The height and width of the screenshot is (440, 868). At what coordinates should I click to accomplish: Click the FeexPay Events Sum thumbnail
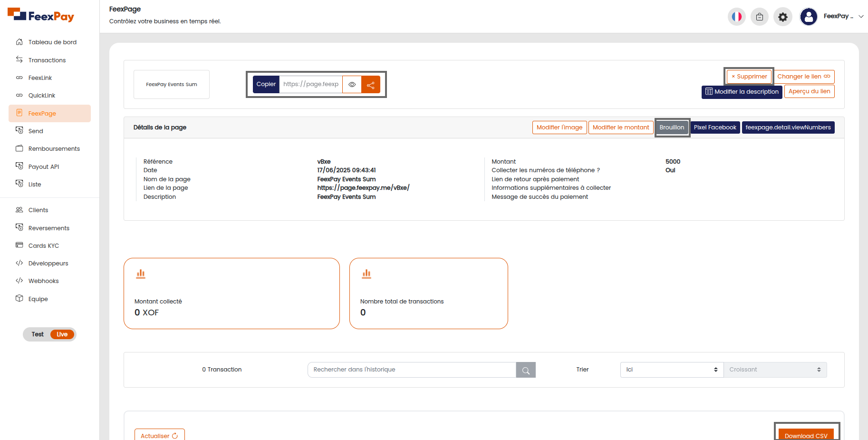[172, 85]
